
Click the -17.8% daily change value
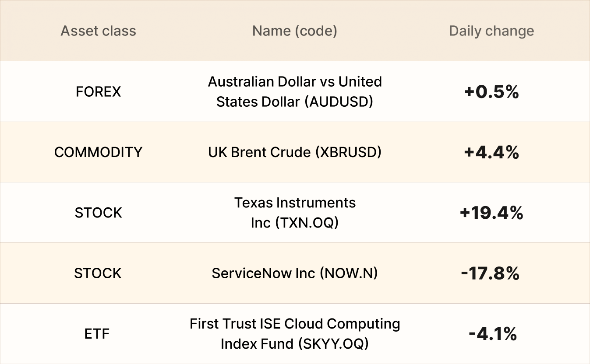[x=490, y=273]
